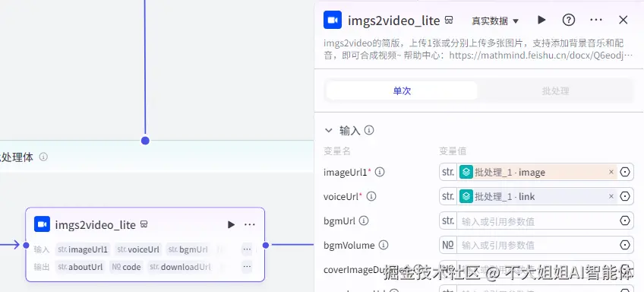This screenshot has width=644, height=292.
Task: Click plugin badge icon on canvas node
Action: coord(144,224)
